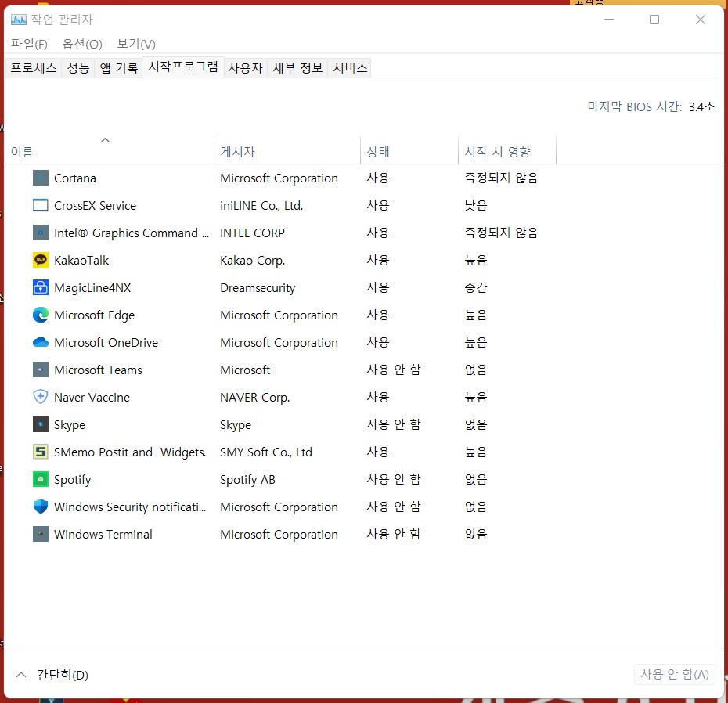Switch to the 프로세스 tab
This screenshot has width=728, height=703.
tap(34, 68)
